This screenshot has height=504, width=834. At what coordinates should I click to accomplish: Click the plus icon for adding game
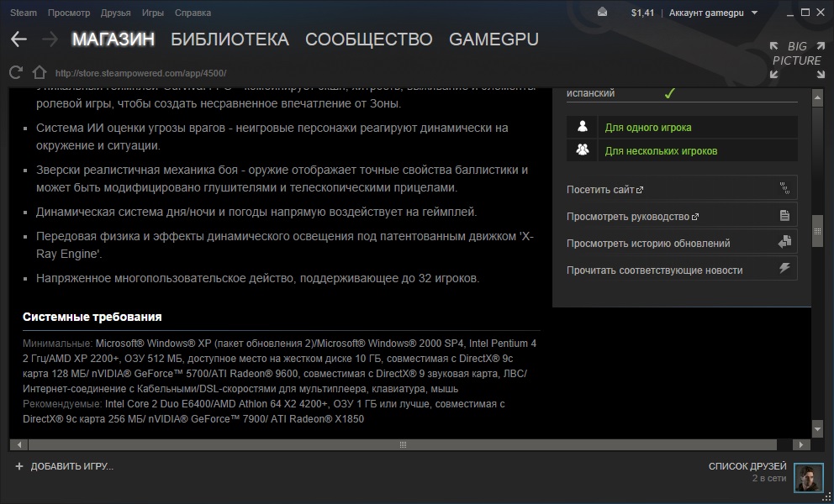coord(19,466)
